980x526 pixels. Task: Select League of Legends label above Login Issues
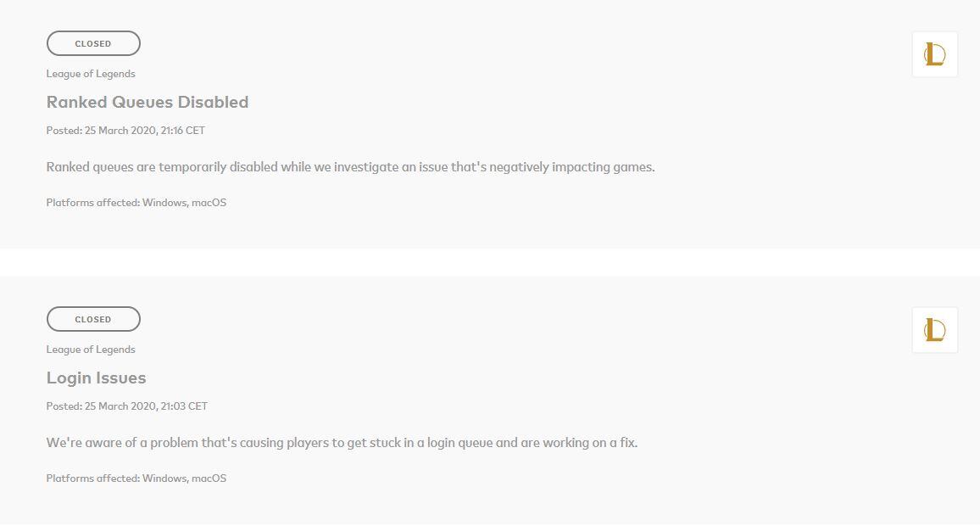pyautogui.click(x=91, y=350)
